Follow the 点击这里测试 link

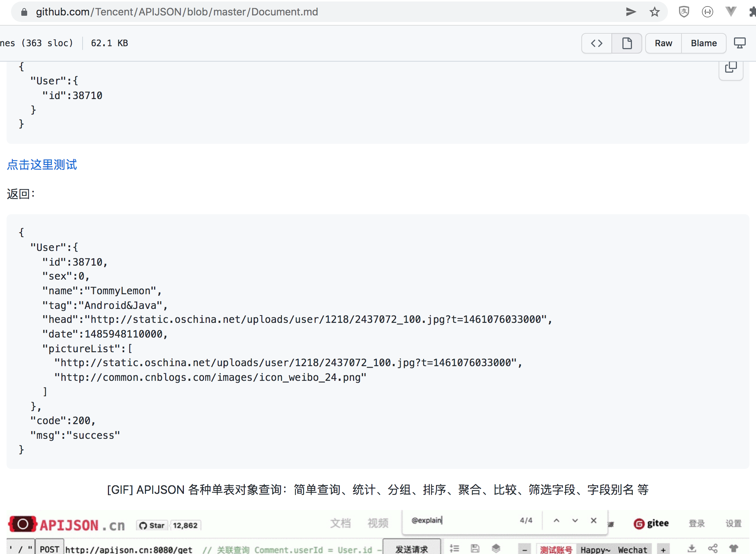click(x=42, y=165)
